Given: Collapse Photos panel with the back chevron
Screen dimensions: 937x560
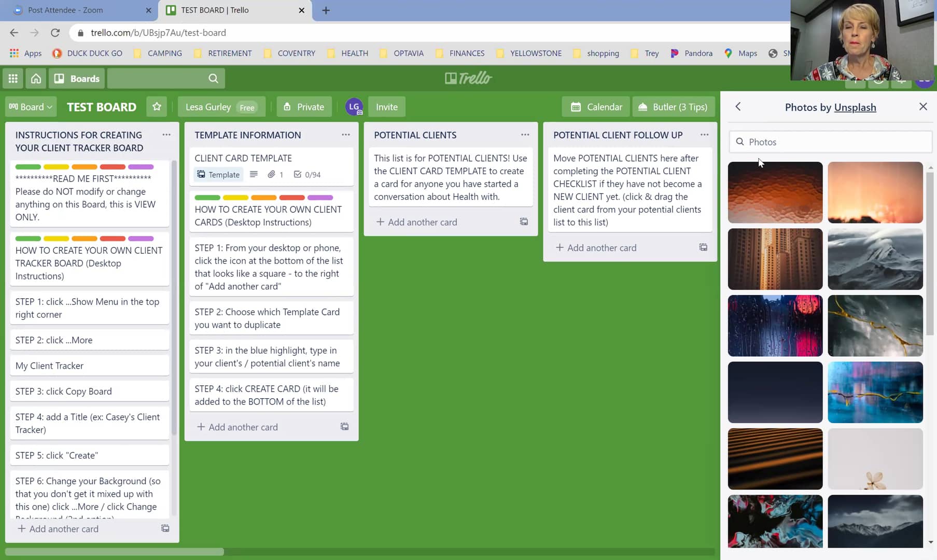Looking at the screenshot, I should pyautogui.click(x=738, y=106).
